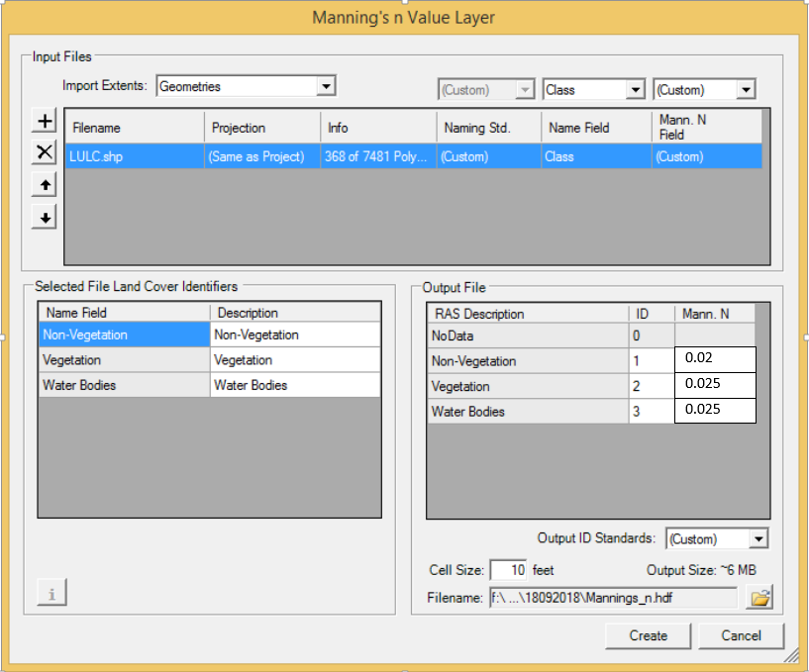The height and width of the screenshot is (672, 809).
Task: Click Mann. N value for Non-Vegetation
Action: coord(714,359)
